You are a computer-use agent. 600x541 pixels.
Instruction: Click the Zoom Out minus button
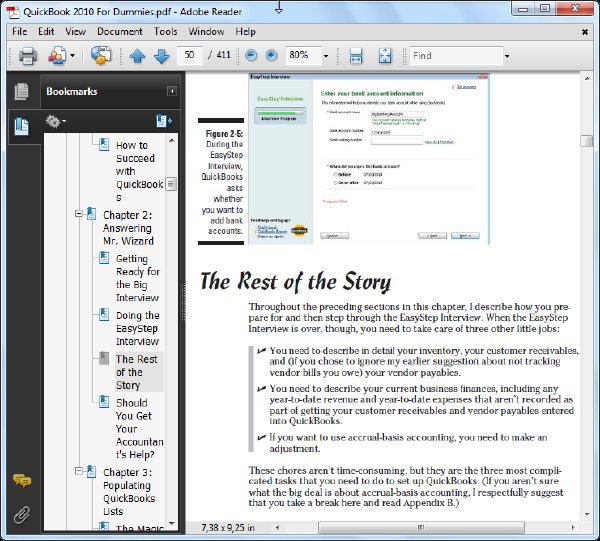click(251, 55)
